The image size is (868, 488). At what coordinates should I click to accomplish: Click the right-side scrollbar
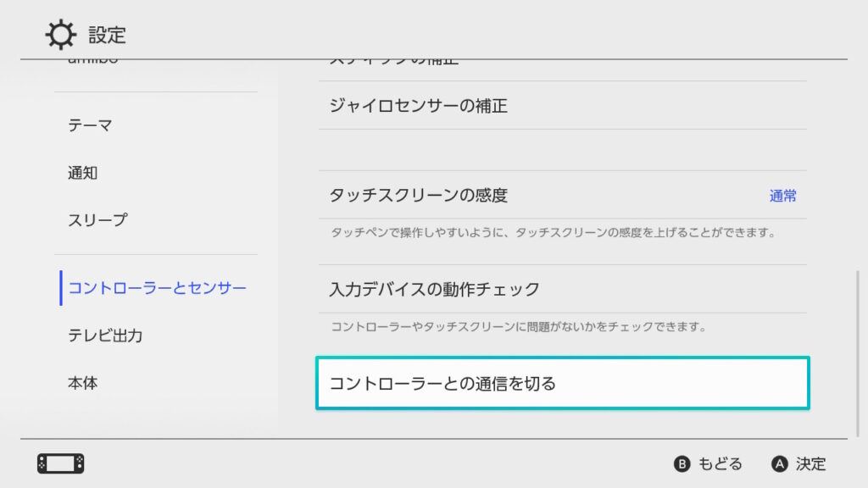[858, 353]
